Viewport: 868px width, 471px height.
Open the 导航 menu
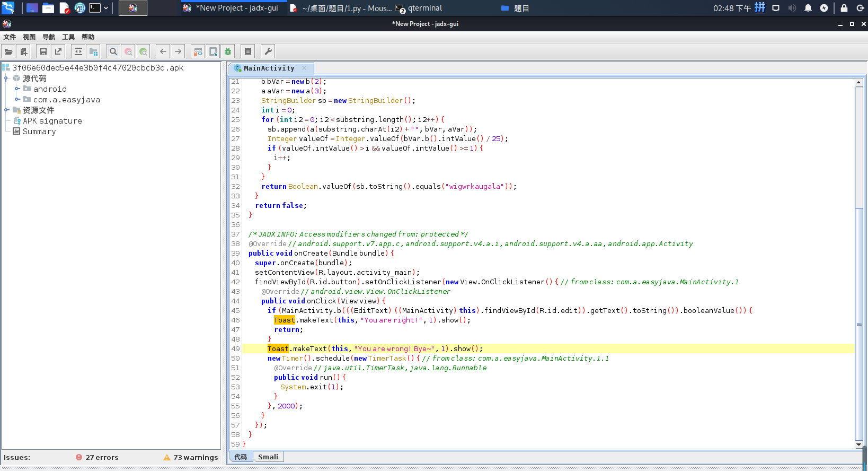pyautogui.click(x=49, y=37)
